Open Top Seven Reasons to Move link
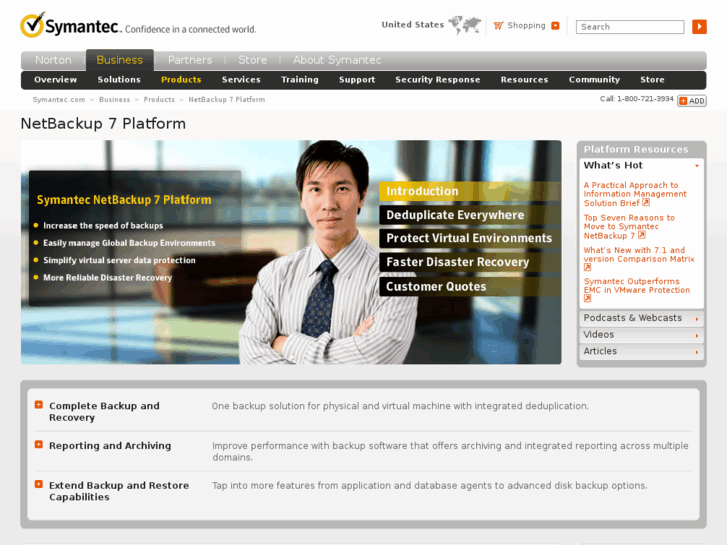The image size is (727, 545). pyautogui.click(x=629, y=226)
